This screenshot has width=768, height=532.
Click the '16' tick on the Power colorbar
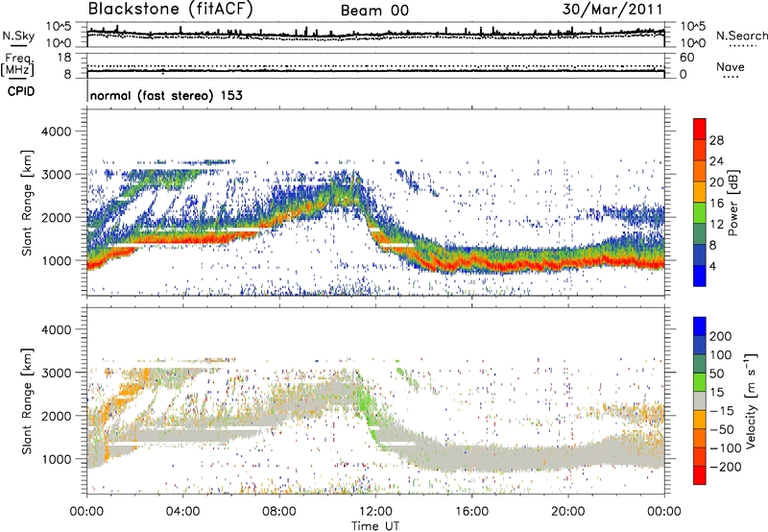tap(716, 204)
